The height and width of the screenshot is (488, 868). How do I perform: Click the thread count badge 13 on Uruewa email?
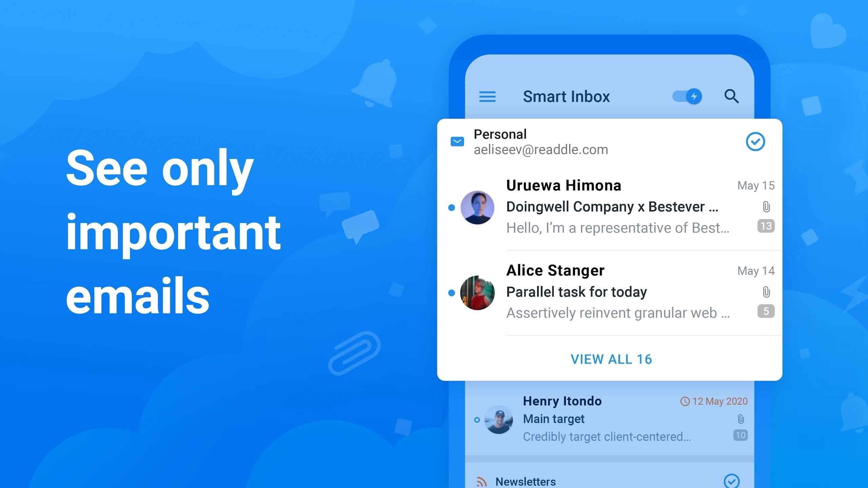(x=766, y=226)
